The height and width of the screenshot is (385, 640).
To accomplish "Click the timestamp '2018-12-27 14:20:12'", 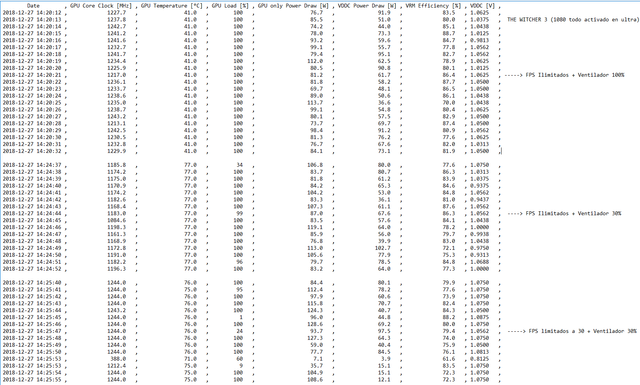I will pyautogui.click(x=32, y=13).
